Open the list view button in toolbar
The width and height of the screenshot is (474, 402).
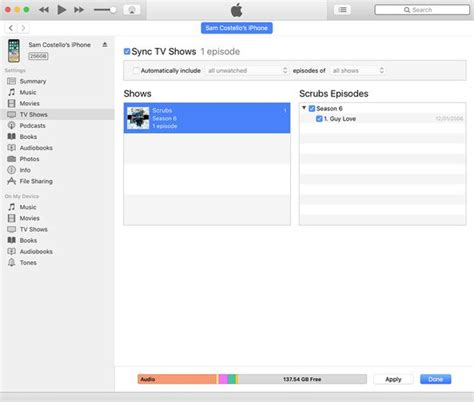(x=342, y=10)
